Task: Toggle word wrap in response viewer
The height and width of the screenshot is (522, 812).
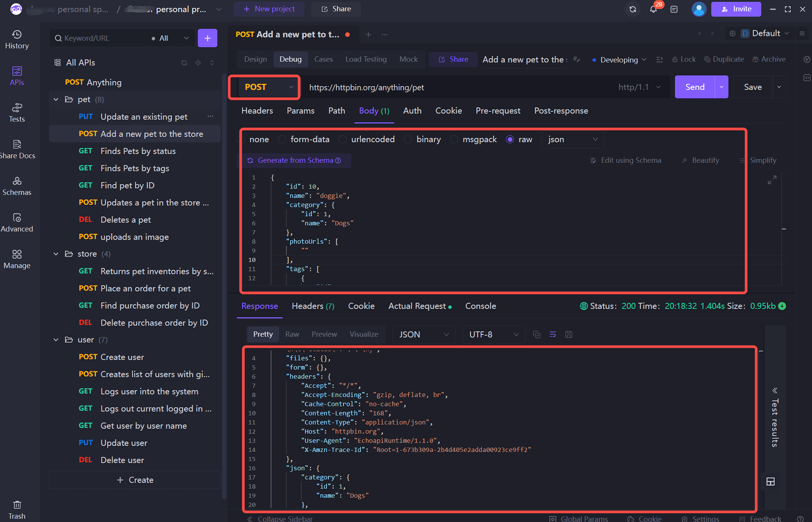Action: pyautogui.click(x=553, y=335)
